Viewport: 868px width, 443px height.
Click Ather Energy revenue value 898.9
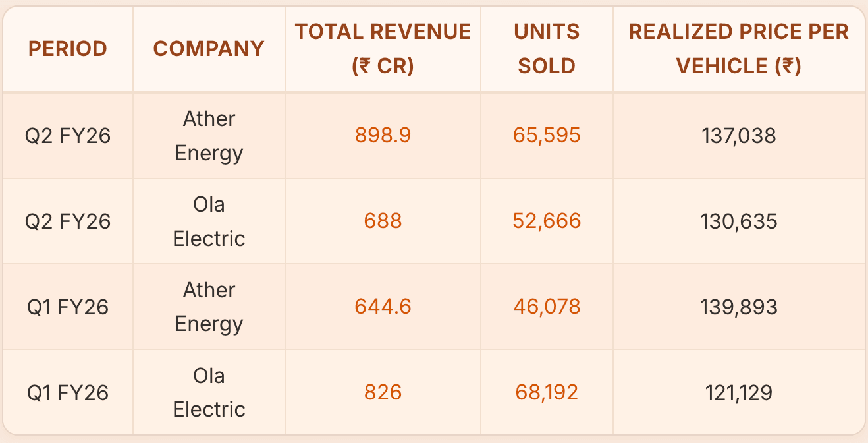click(383, 135)
